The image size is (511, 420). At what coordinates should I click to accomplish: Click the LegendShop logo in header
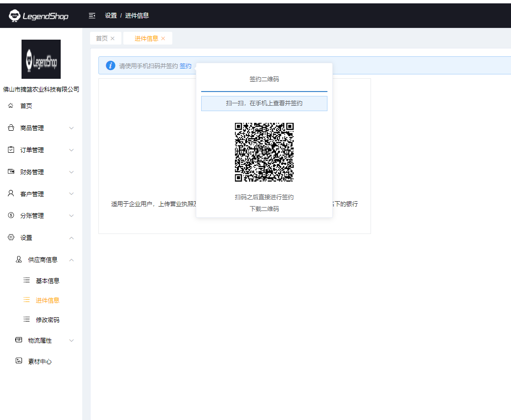(x=39, y=16)
